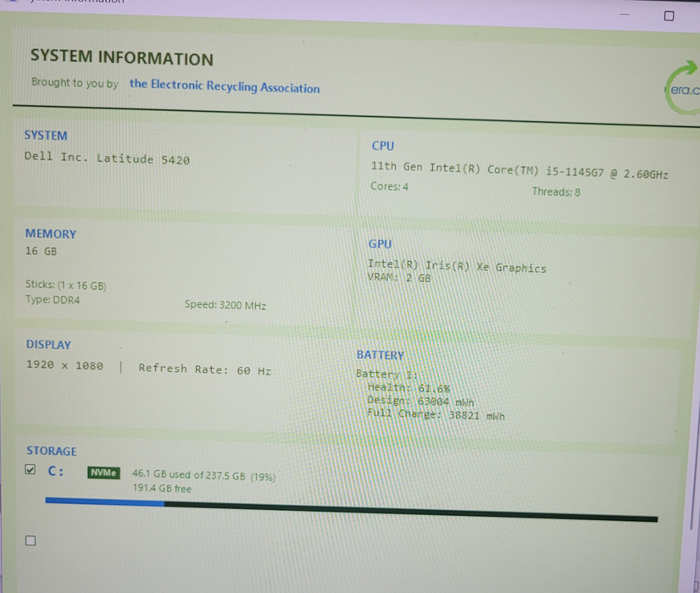700x593 pixels.
Task: Select the BATTERY section heading
Action: tap(381, 355)
